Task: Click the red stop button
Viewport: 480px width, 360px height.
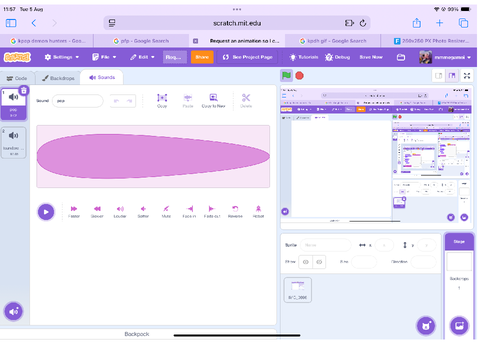Action: pyautogui.click(x=300, y=76)
